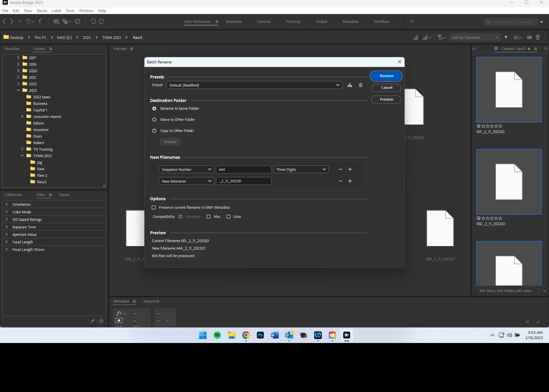
Task: Delete the batch rename preset
Action: pos(360,85)
